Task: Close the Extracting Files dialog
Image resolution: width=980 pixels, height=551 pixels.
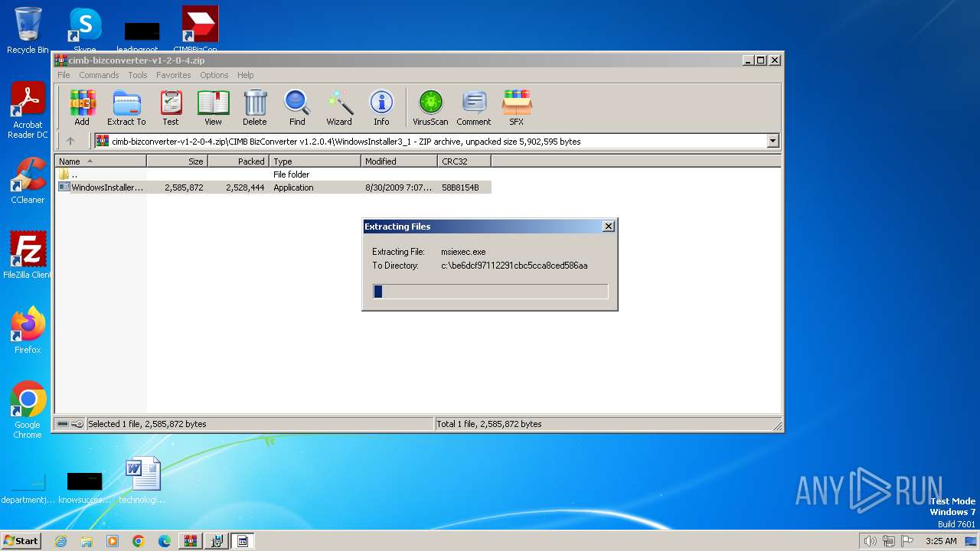Action: click(x=609, y=227)
